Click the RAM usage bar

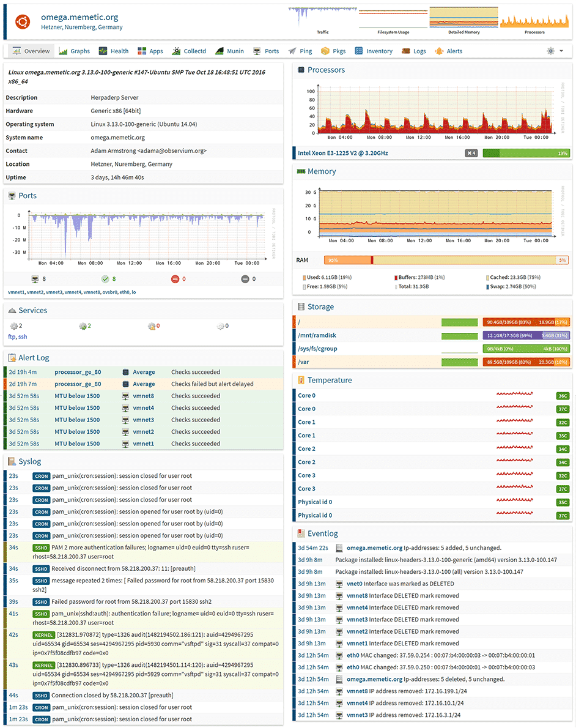pos(446,260)
